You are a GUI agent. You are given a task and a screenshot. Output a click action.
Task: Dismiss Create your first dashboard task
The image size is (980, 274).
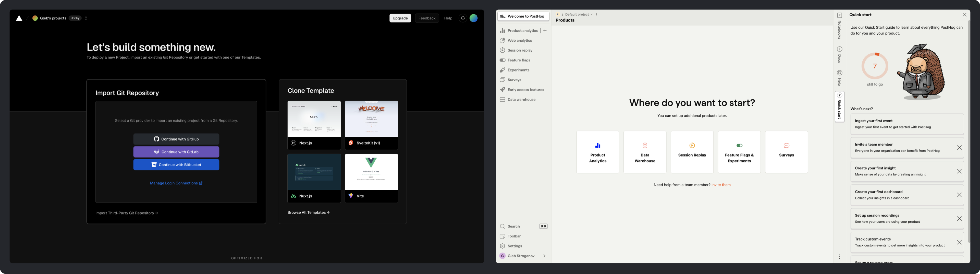[960, 195]
